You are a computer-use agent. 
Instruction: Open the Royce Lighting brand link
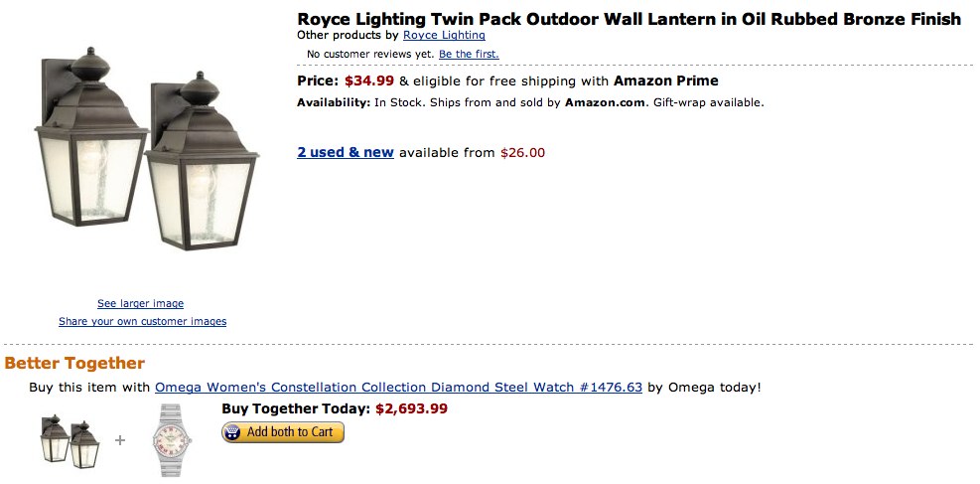444,35
